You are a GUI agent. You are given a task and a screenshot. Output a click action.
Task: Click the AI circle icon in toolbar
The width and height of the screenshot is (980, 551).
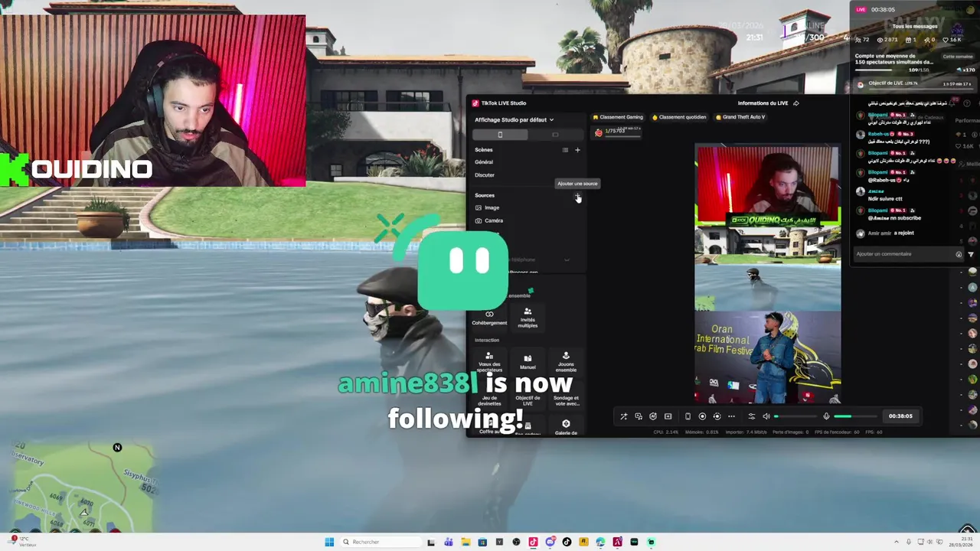click(653, 416)
